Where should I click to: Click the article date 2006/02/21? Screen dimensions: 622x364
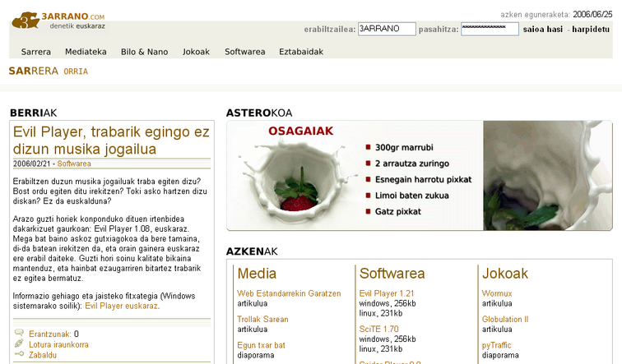click(x=32, y=164)
